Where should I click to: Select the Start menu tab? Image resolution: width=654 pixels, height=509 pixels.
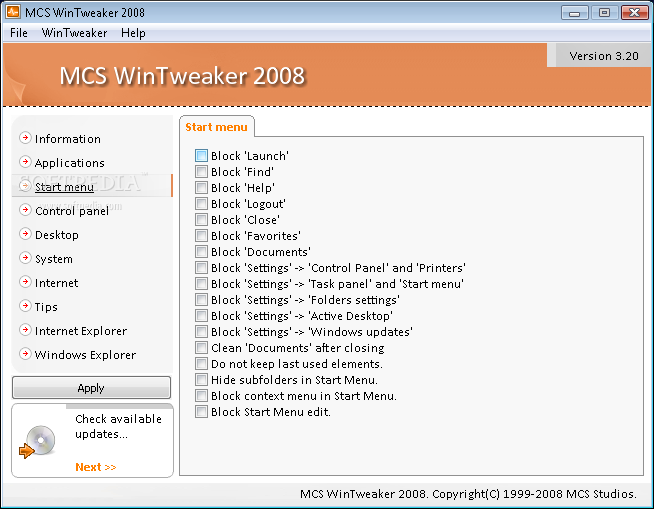[x=216, y=127]
